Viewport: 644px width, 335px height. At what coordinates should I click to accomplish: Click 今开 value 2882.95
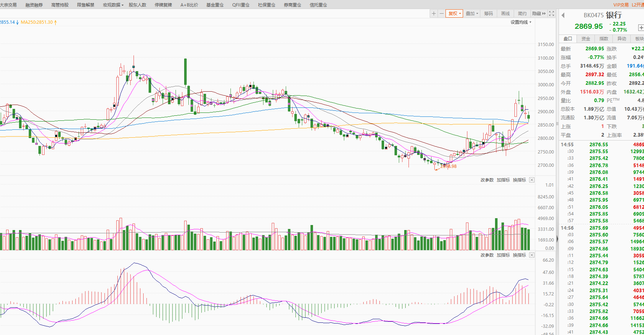[x=595, y=83]
